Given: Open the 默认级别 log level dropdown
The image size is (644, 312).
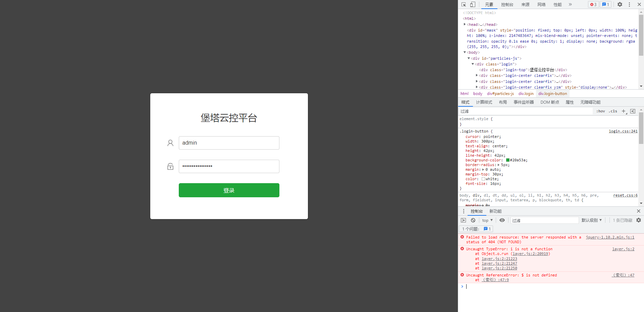Looking at the screenshot, I should tap(592, 220).
